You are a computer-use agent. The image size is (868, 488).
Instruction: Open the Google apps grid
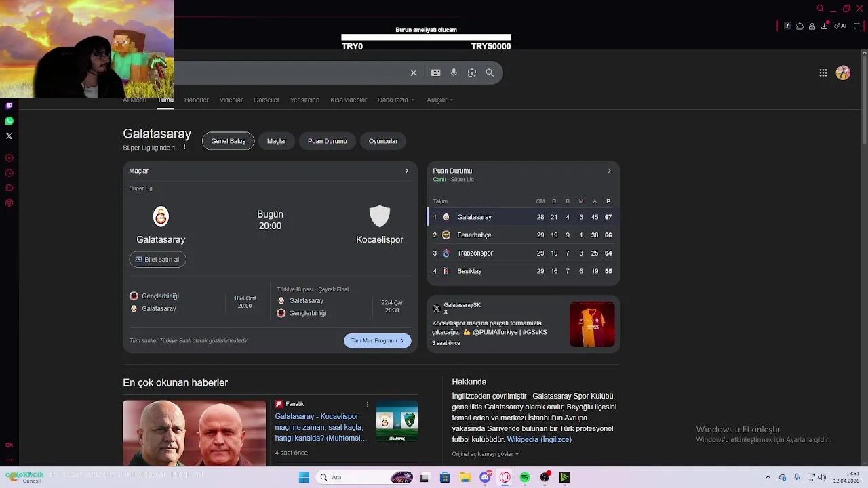pos(823,73)
